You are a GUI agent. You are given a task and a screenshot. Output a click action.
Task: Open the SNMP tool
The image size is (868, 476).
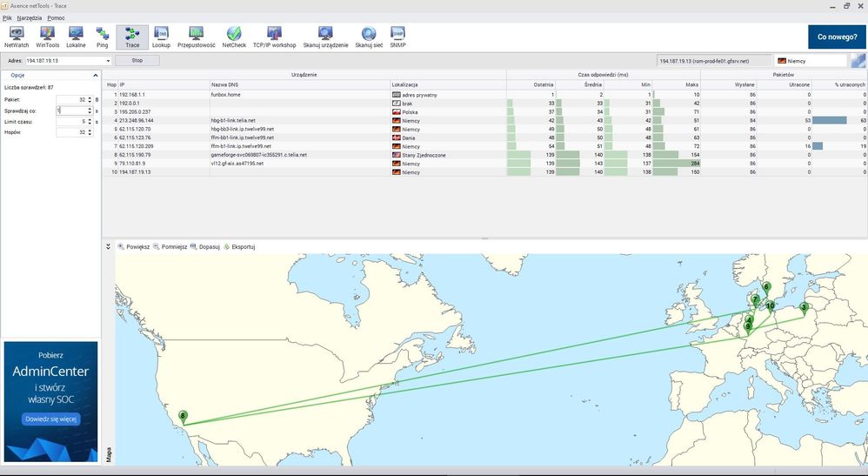(x=397, y=37)
